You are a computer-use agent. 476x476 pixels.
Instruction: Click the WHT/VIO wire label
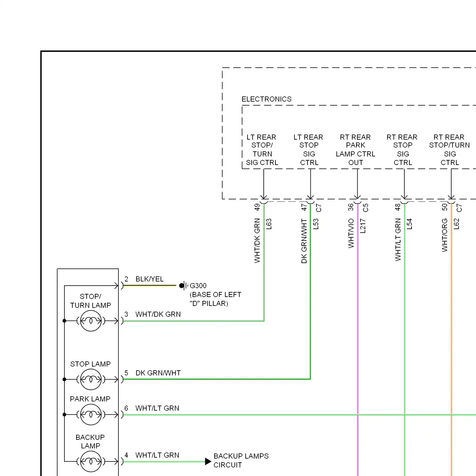[x=351, y=233]
